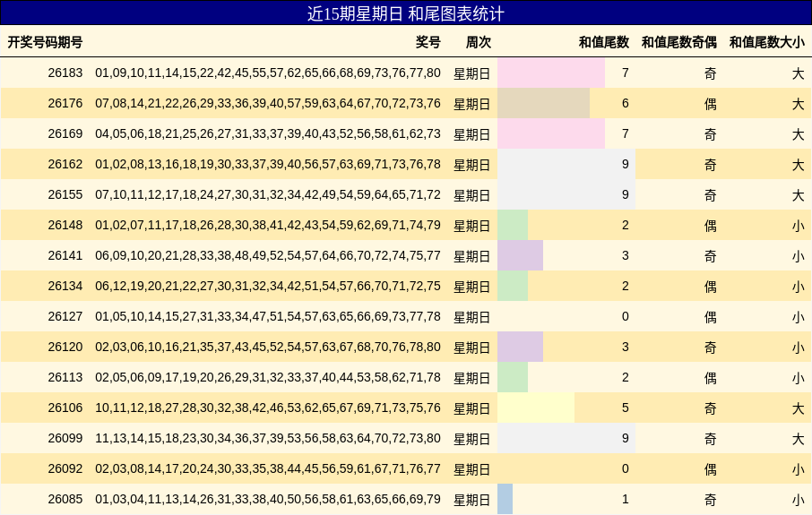Screen dimensions: 812x515
Task: Click the tail value 0 in row 26092
Action: point(625,468)
